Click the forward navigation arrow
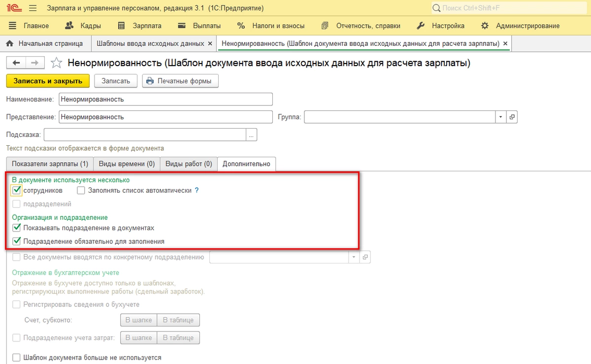This screenshot has width=591, height=364. click(34, 63)
